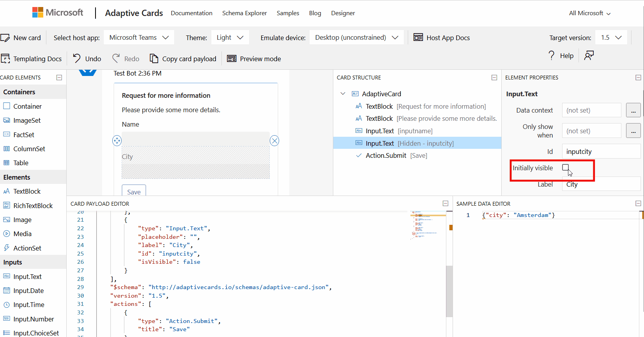The height and width of the screenshot is (337, 644).
Task: Open the Documentation nav item
Action: click(x=191, y=13)
